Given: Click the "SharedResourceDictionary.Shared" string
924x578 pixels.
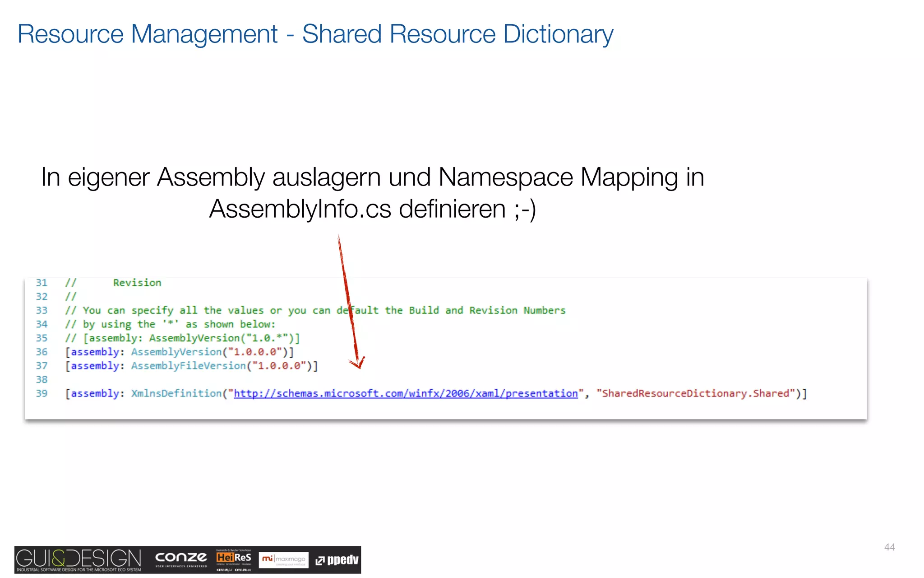Looking at the screenshot, I should [696, 393].
